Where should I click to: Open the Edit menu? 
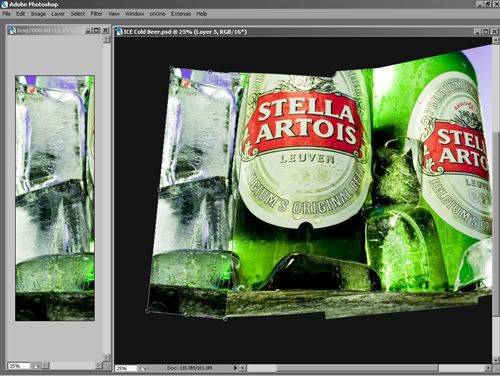point(20,14)
